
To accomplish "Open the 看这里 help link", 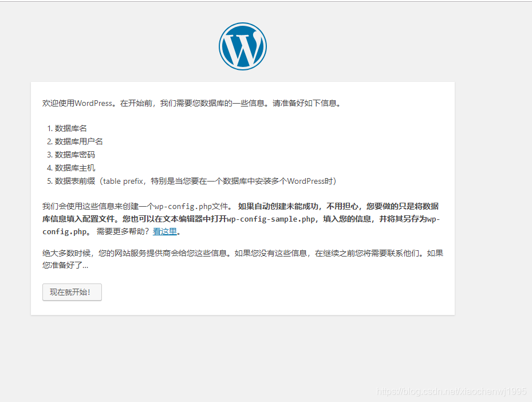I will click(165, 231).
